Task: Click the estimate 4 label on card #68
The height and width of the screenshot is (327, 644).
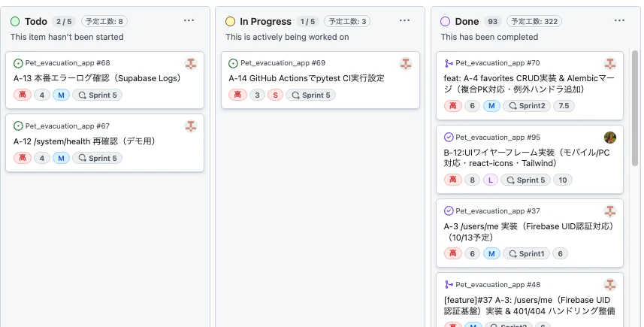Action: [x=42, y=95]
